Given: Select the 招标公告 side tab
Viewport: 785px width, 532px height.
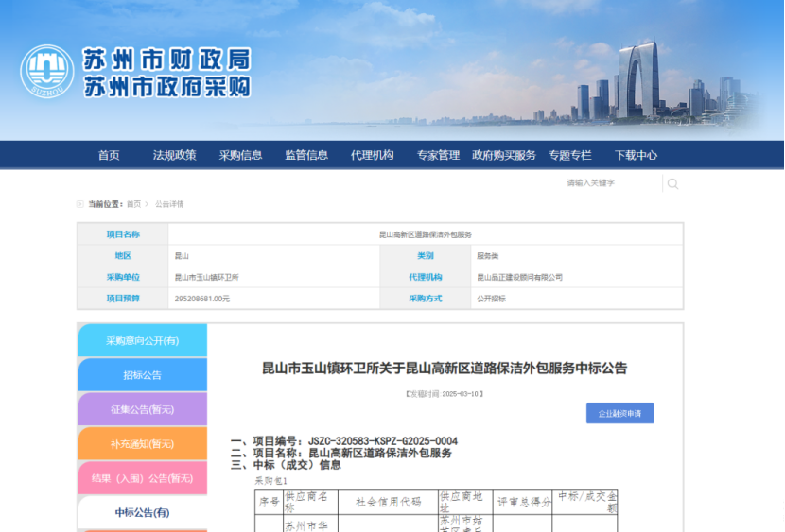Looking at the screenshot, I should point(142,375).
